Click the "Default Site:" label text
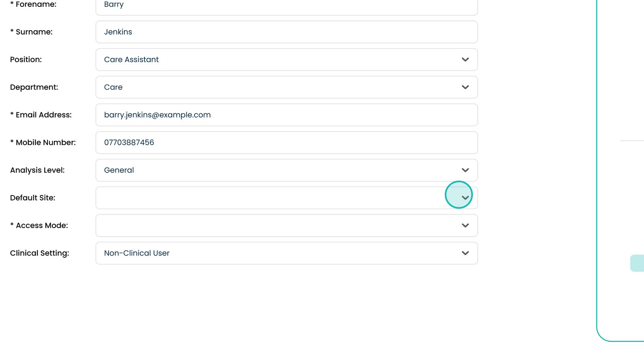 33,198
